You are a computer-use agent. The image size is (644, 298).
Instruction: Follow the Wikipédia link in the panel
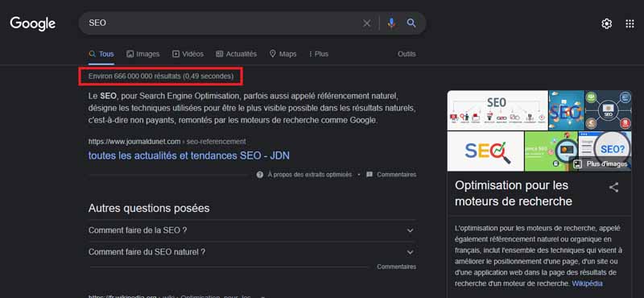[x=587, y=284]
